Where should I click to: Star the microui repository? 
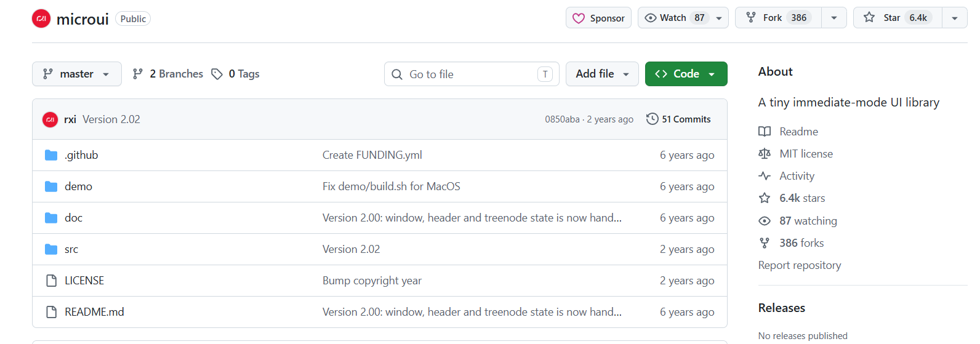tap(898, 18)
